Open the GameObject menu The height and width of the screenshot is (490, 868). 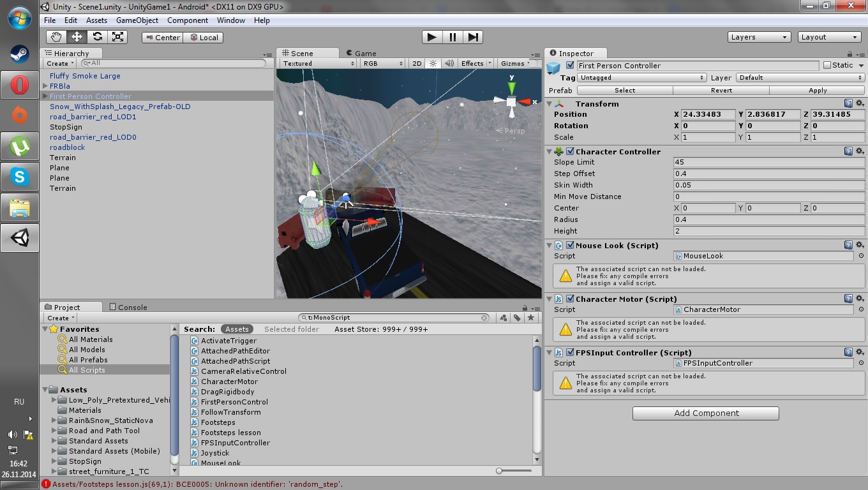point(137,20)
